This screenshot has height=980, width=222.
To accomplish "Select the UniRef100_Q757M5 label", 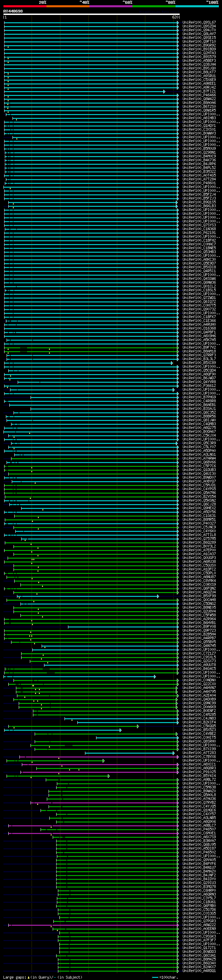I will pos(199,539).
